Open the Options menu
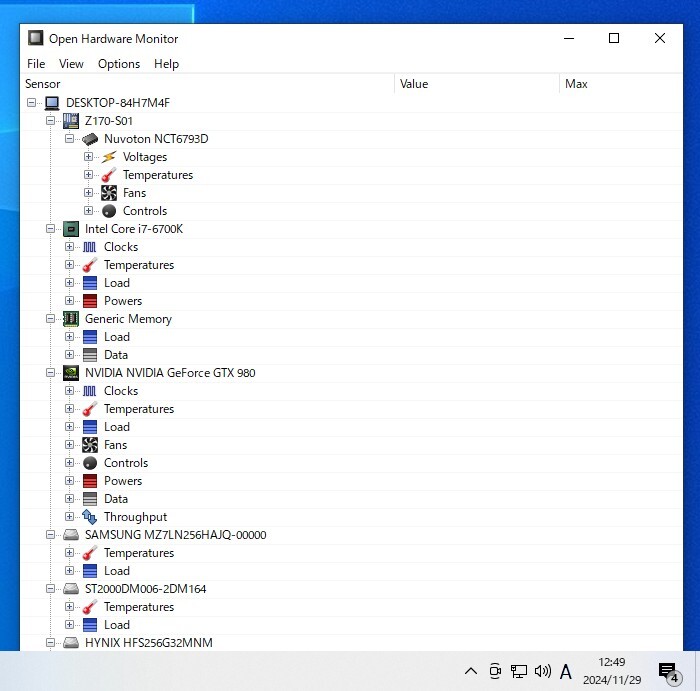Screen dimensions: 700x691 pos(119,64)
